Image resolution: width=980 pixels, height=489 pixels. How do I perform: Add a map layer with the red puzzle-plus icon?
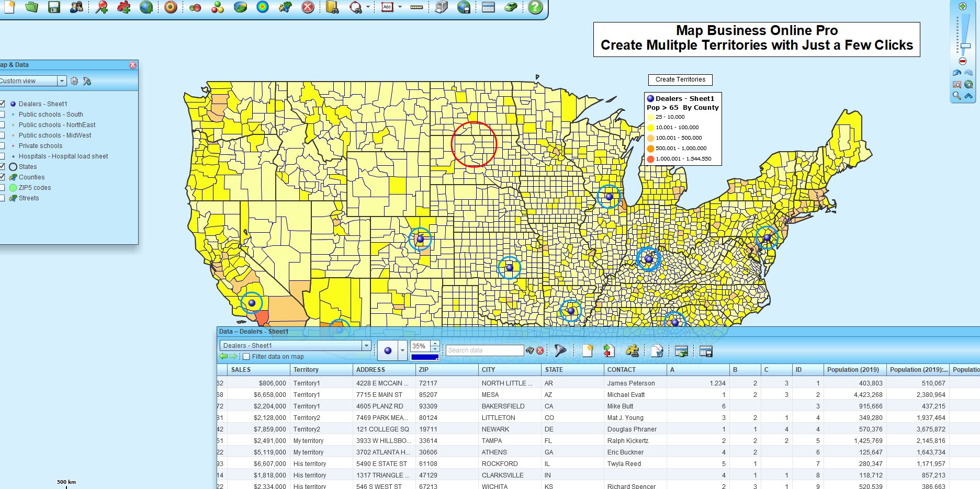click(x=123, y=7)
